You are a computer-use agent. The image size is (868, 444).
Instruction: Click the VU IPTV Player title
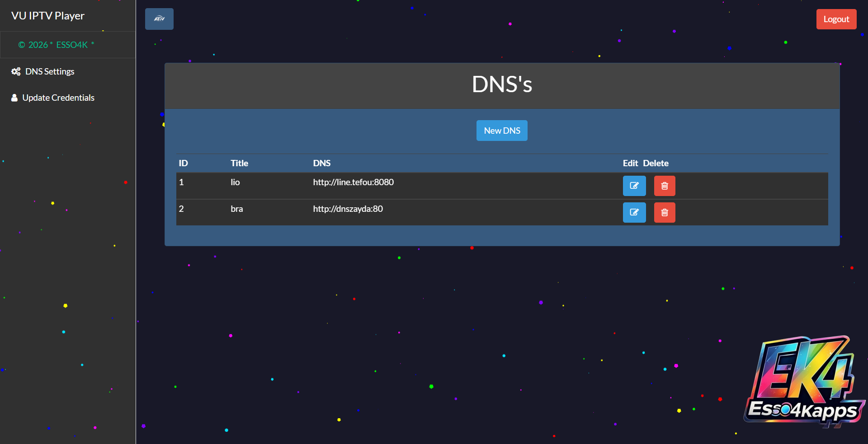coord(48,16)
